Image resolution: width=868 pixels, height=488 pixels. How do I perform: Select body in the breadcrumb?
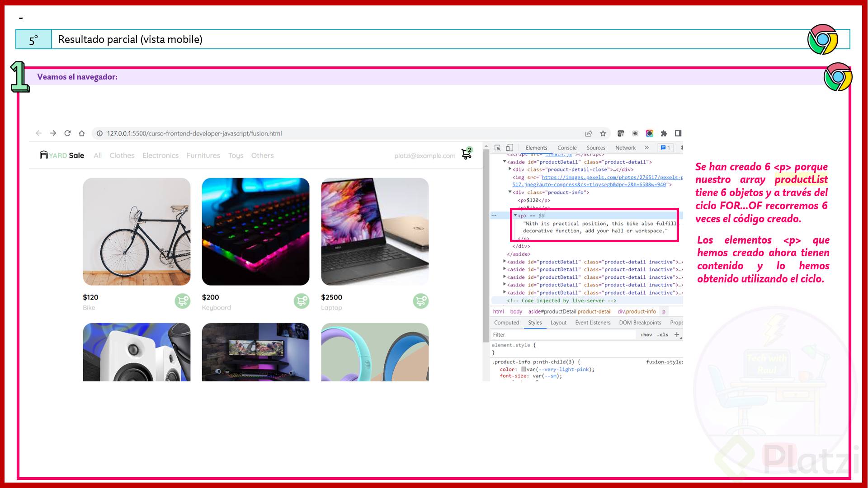click(516, 311)
